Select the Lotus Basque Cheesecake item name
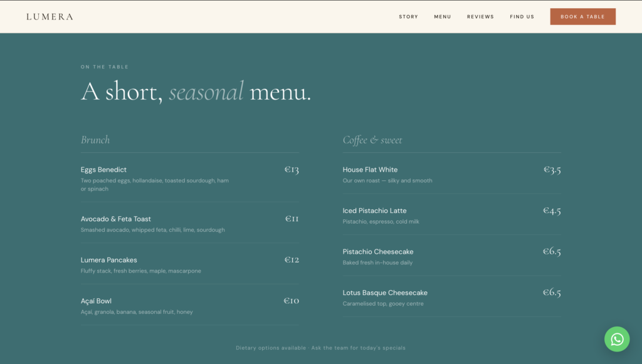 (385, 293)
